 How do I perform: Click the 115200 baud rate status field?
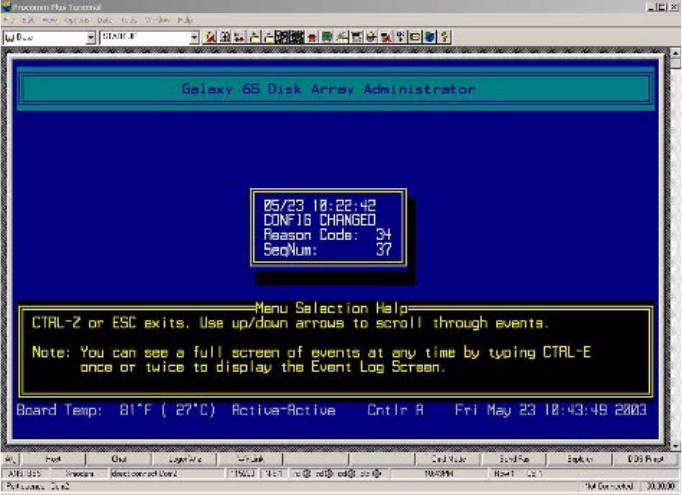pyautogui.click(x=242, y=474)
